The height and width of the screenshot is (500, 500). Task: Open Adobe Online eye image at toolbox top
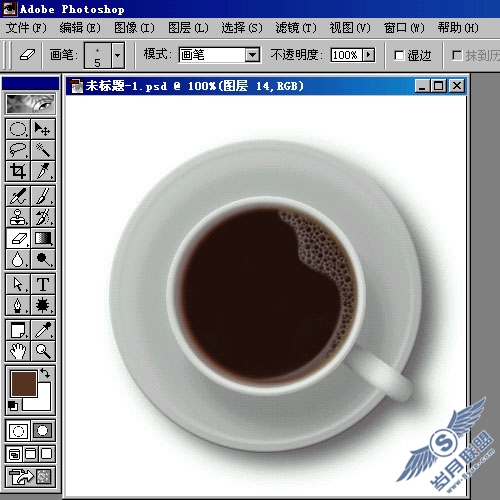30,104
